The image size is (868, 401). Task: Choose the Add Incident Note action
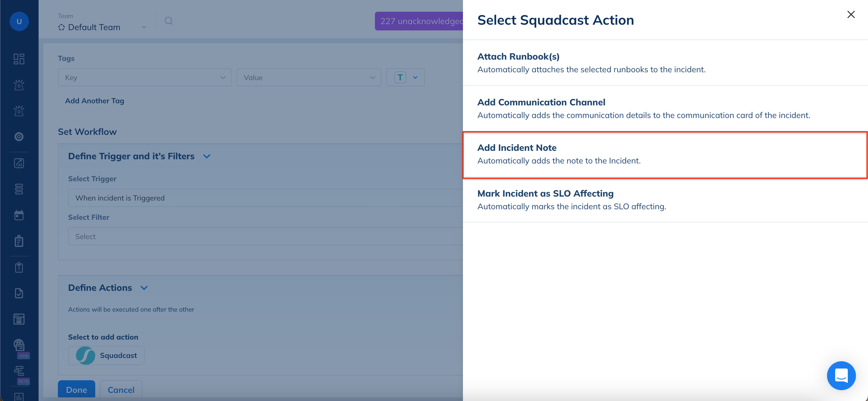click(665, 154)
